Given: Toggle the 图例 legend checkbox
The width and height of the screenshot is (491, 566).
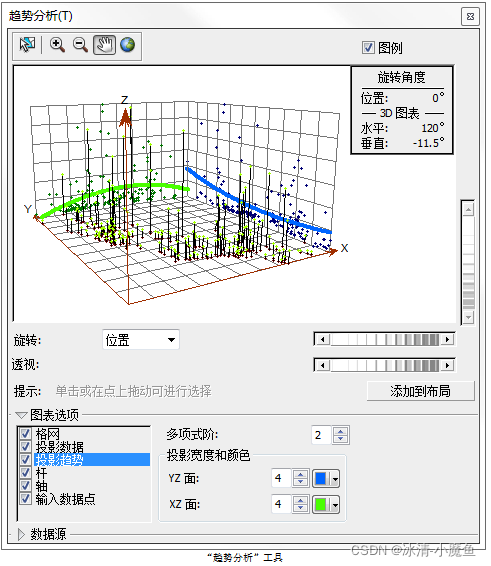Looking at the screenshot, I should [x=368, y=48].
